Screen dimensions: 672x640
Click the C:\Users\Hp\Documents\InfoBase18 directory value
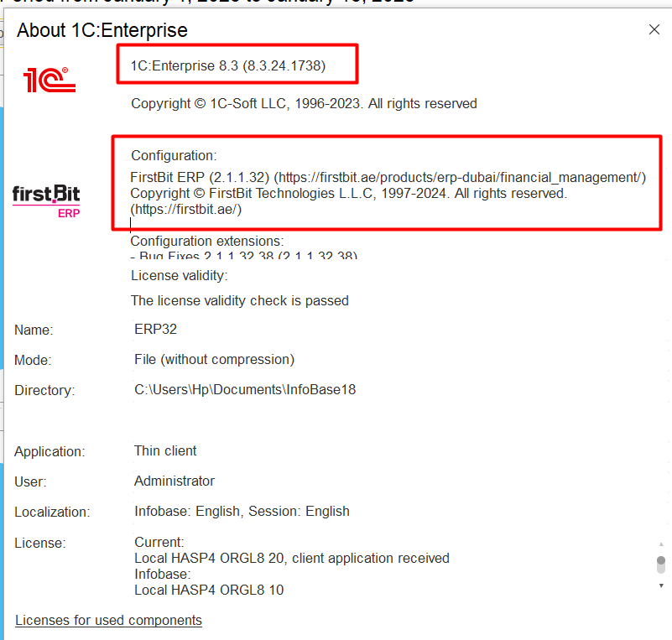point(245,389)
